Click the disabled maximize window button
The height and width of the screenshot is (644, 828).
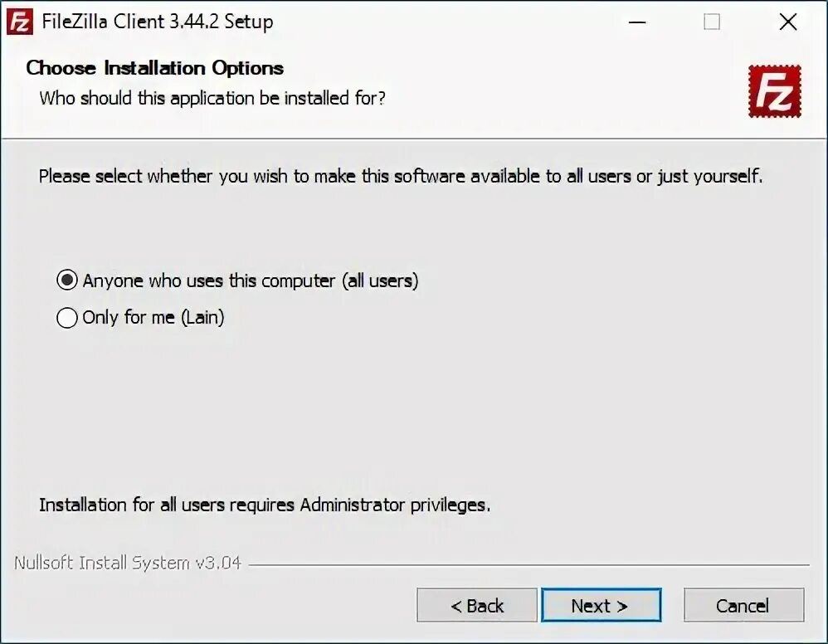coord(712,22)
